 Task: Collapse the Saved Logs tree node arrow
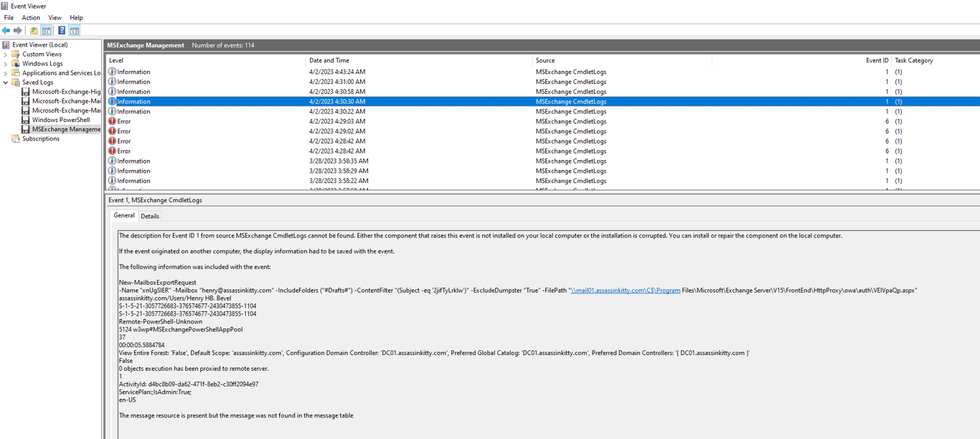(x=6, y=82)
